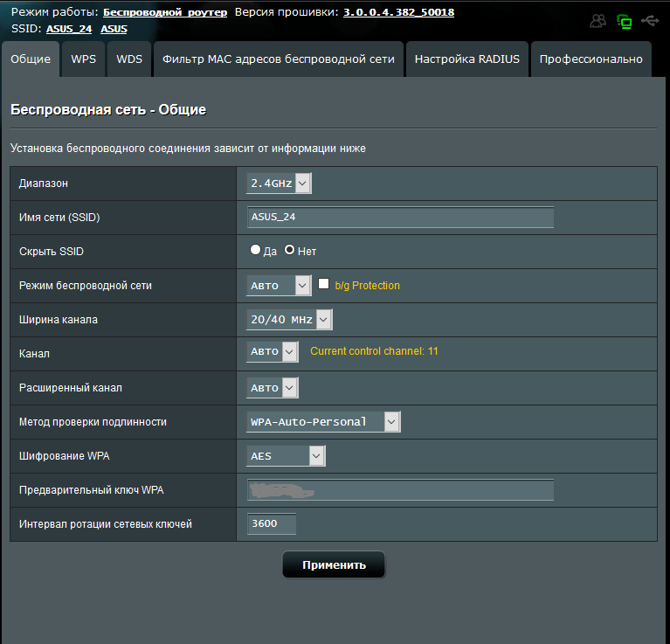
Task: Click 'Установка беспроводного соединения' description text
Action: coord(188,149)
